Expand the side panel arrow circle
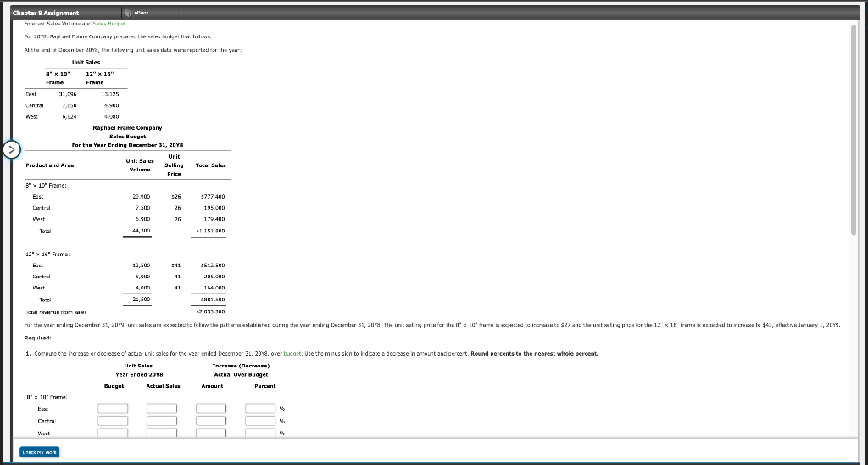This screenshot has width=868, height=465. pos(12,149)
